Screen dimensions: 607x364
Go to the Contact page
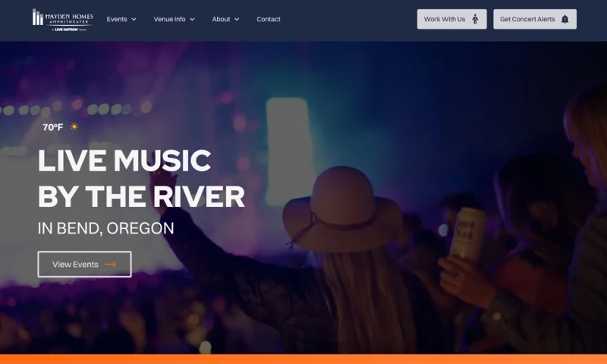pos(269,20)
